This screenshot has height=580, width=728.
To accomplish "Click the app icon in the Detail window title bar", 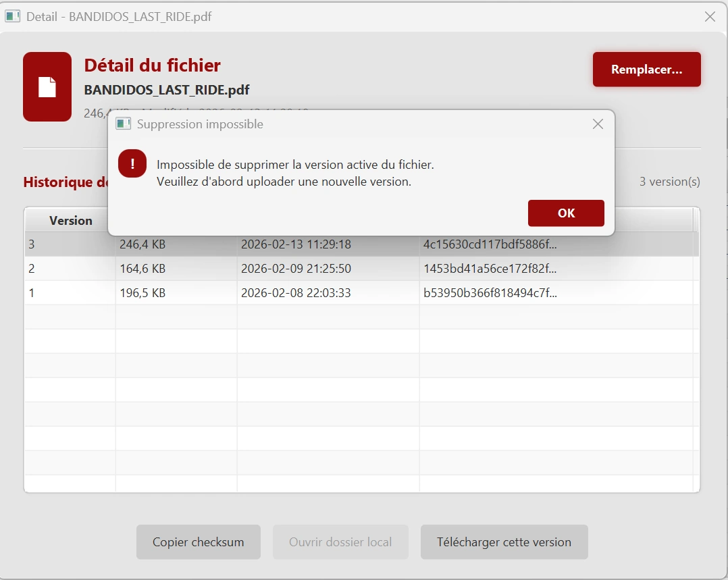I will [12, 16].
